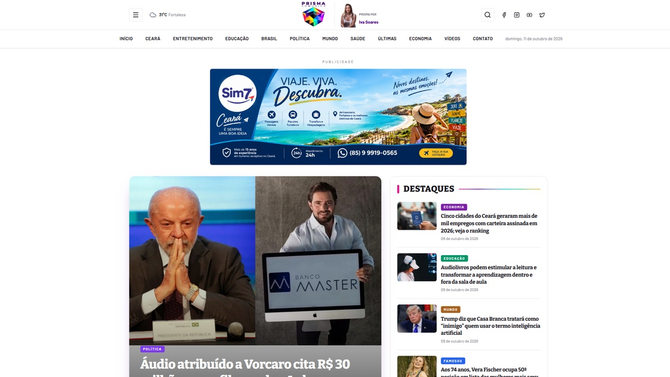Open the Áudio atribuído a Vorcaro headline
The width and height of the screenshot is (670, 377).
(245, 367)
